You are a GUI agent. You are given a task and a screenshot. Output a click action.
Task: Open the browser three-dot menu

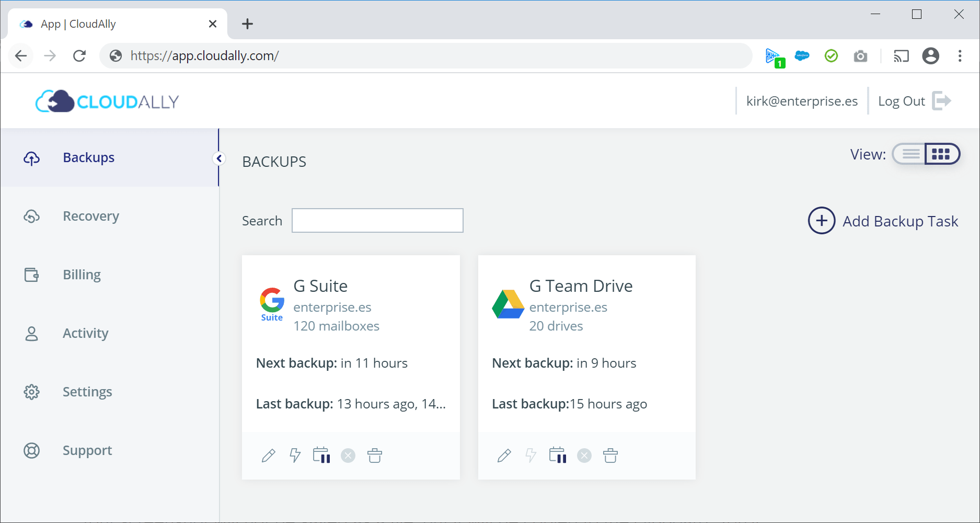click(x=960, y=56)
